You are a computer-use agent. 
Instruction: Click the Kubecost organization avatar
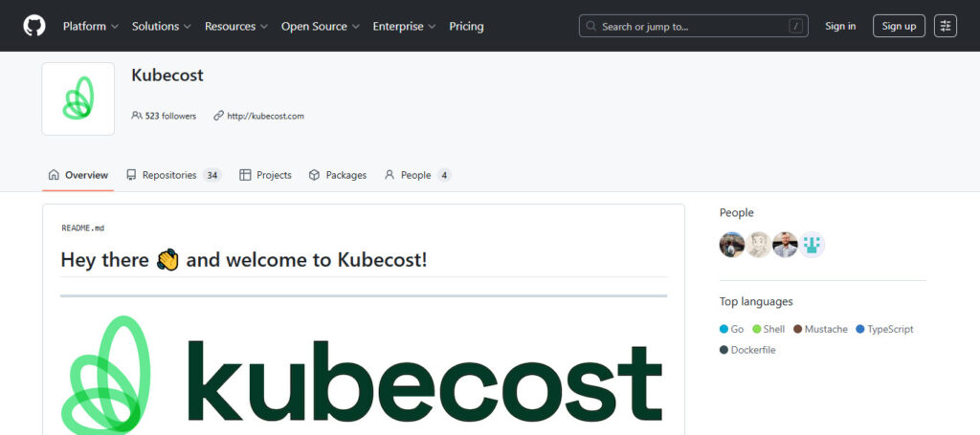[x=78, y=98]
